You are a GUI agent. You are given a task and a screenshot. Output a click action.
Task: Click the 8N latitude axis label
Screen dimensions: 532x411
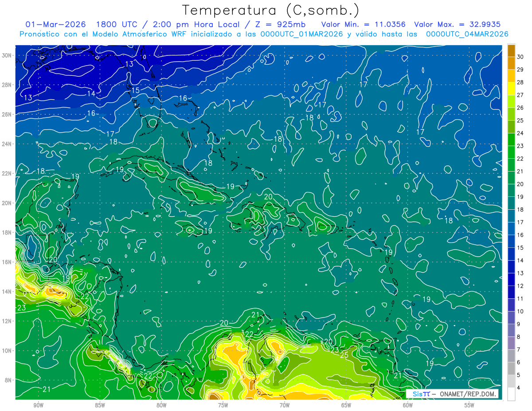[x=8, y=380]
